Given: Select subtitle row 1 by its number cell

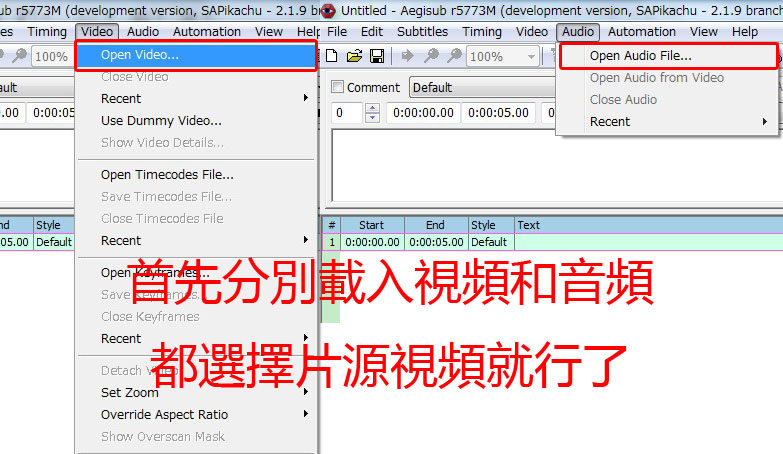Looking at the screenshot, I should pyautogui.click(x=332, y=242).
